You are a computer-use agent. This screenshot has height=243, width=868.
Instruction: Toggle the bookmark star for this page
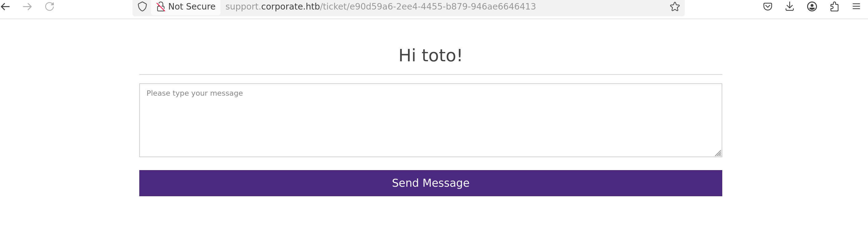tap(675, 6)
